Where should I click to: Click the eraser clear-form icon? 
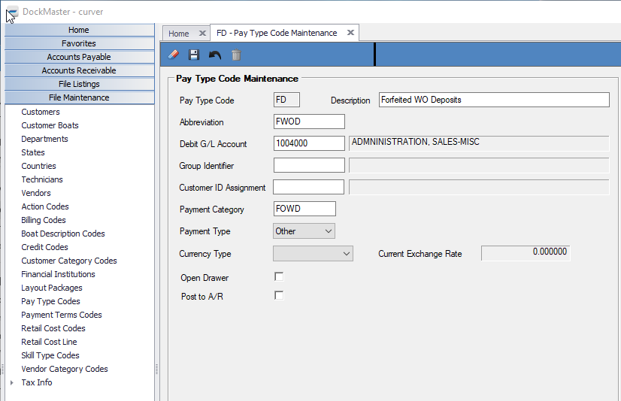[x=174, y=55]
